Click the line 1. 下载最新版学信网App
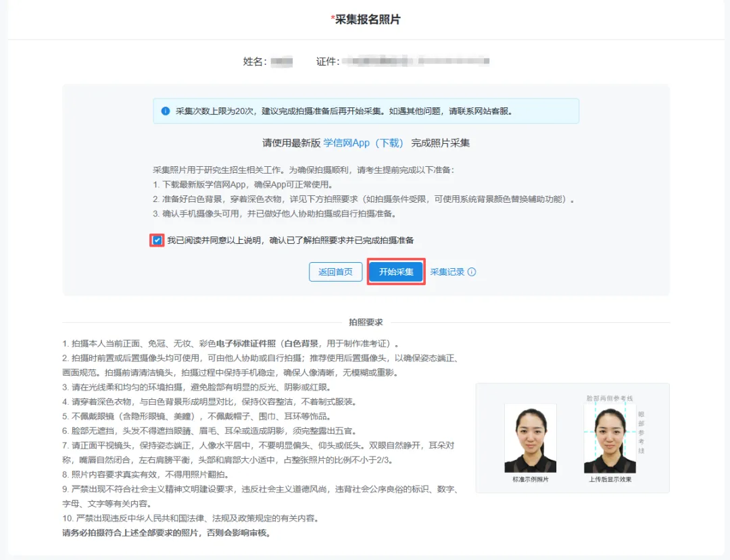730x560 pixels. [243, 184]
